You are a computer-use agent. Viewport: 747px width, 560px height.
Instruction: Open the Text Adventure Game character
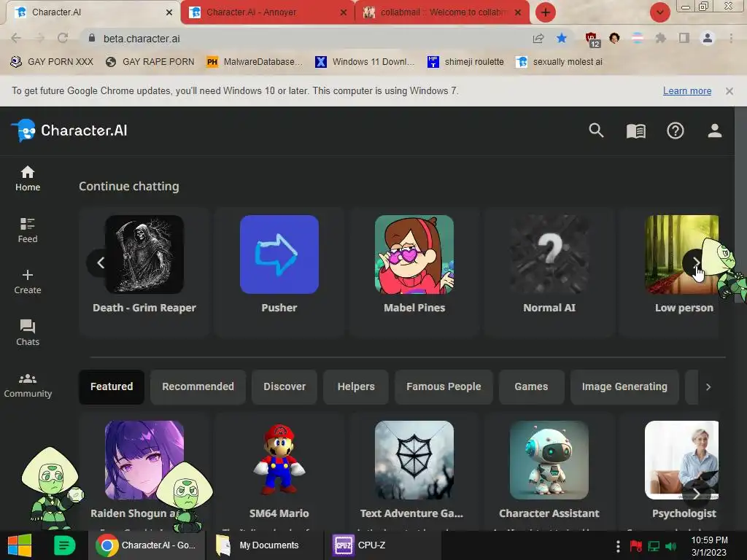click(x=414, y=472)
